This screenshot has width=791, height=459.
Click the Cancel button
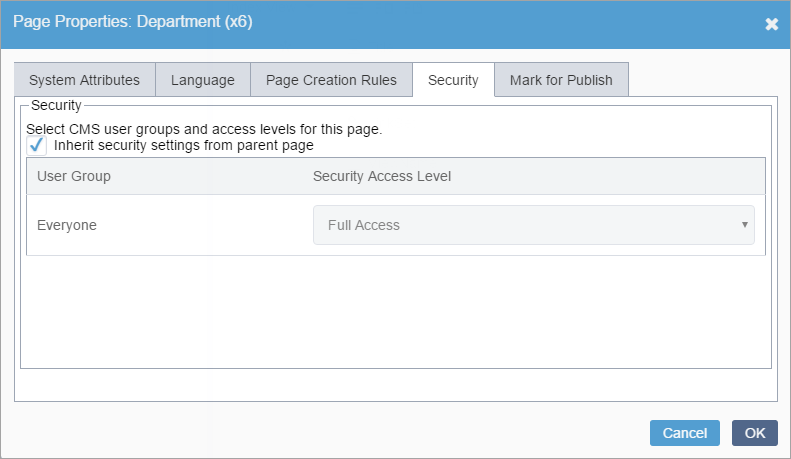point(685,433)
